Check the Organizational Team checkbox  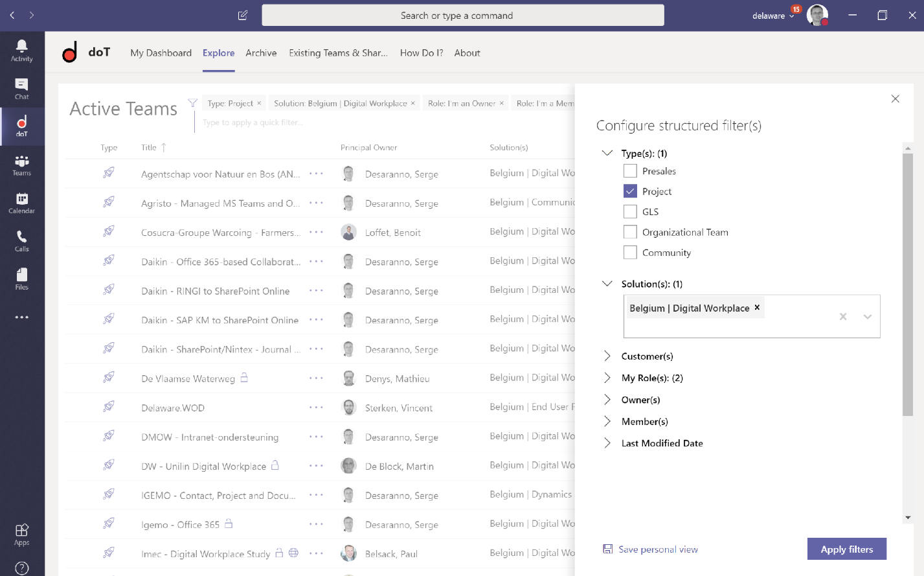tap(630, 232)
